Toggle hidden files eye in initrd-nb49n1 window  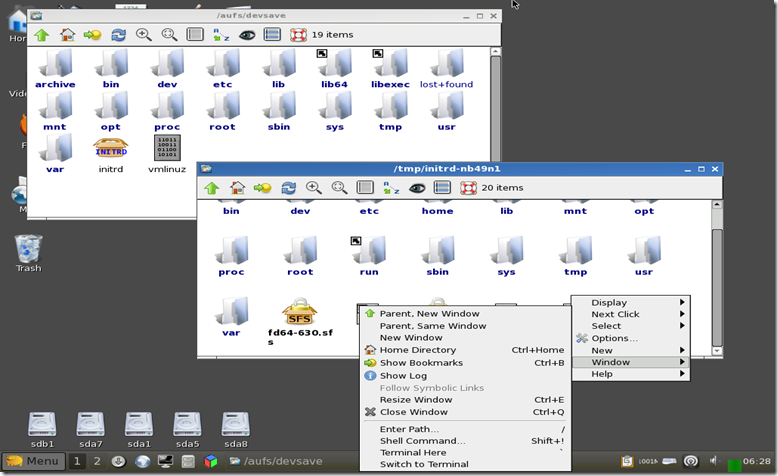click(x=417, y=188)
